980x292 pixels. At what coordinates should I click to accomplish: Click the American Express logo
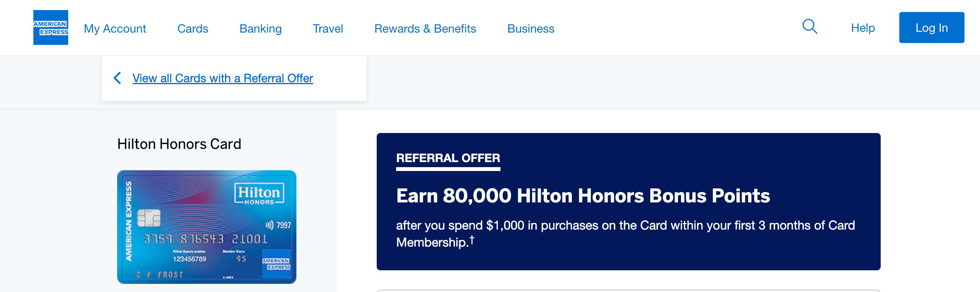51,28
